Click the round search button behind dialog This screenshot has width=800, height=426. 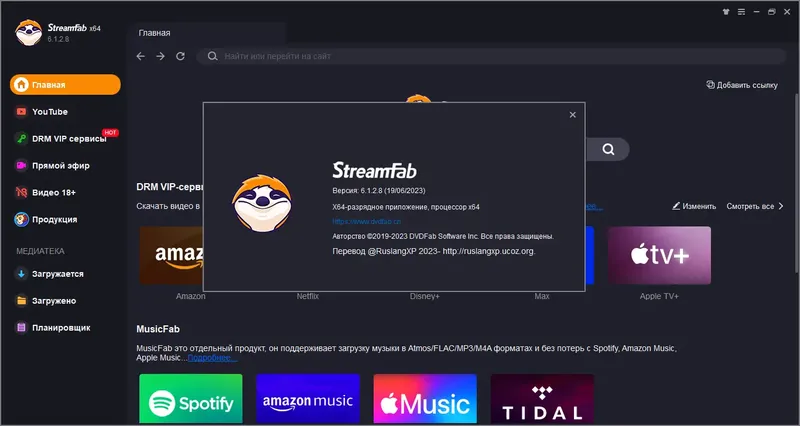608,149
